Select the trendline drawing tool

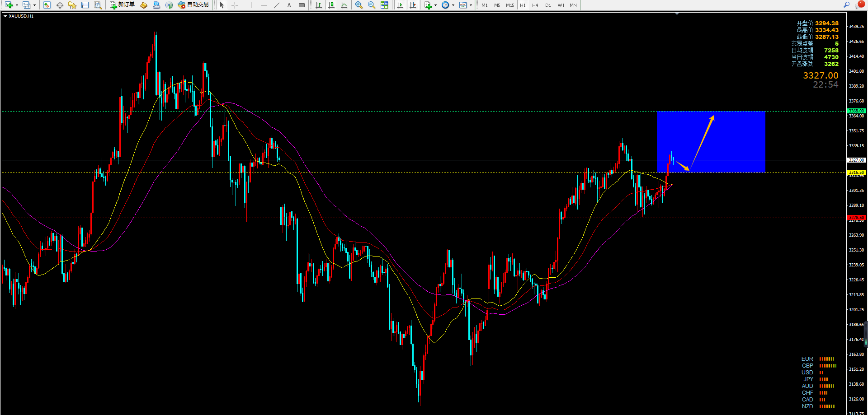pyautogui.click(x=277, y=5)
